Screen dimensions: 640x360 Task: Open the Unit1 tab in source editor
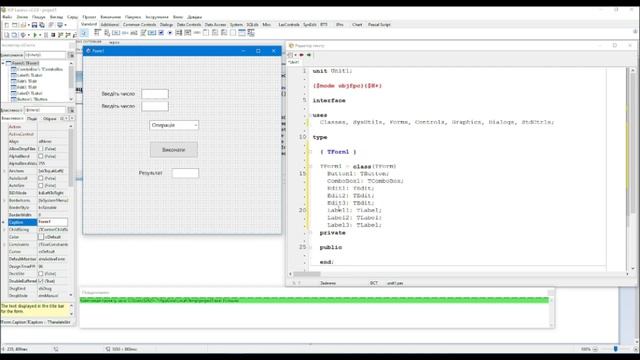(x=293, y=62)
